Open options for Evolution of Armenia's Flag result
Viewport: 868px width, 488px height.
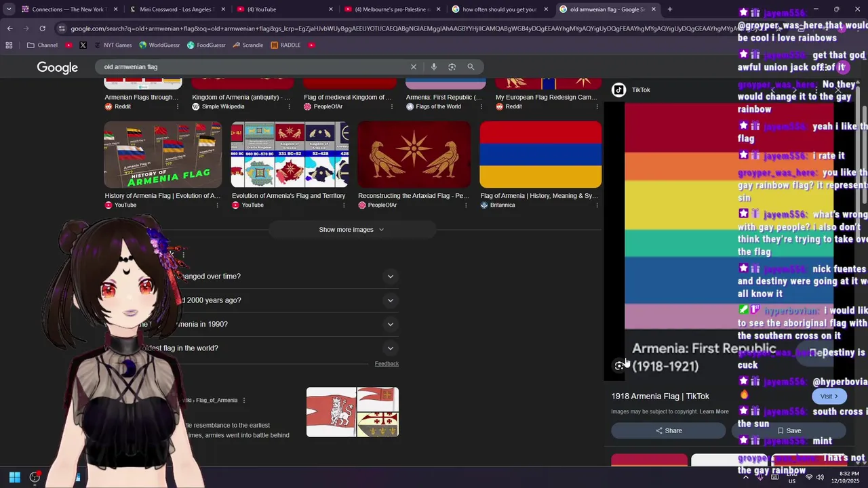[344, 205]
